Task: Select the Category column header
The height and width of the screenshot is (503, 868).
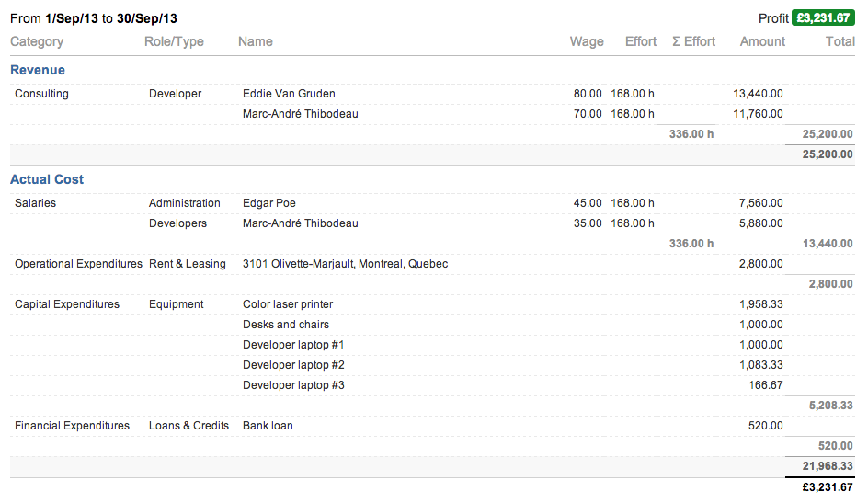Action: (x=37, y=41)
